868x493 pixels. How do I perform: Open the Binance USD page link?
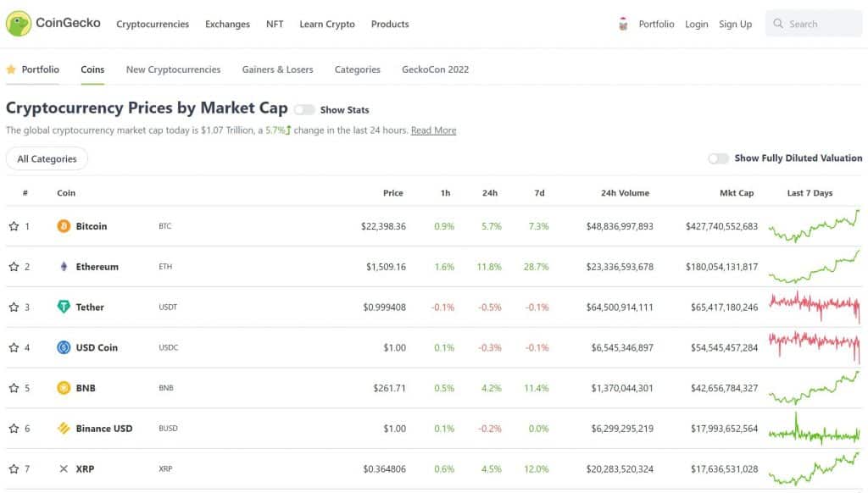[x=104, y=428]
